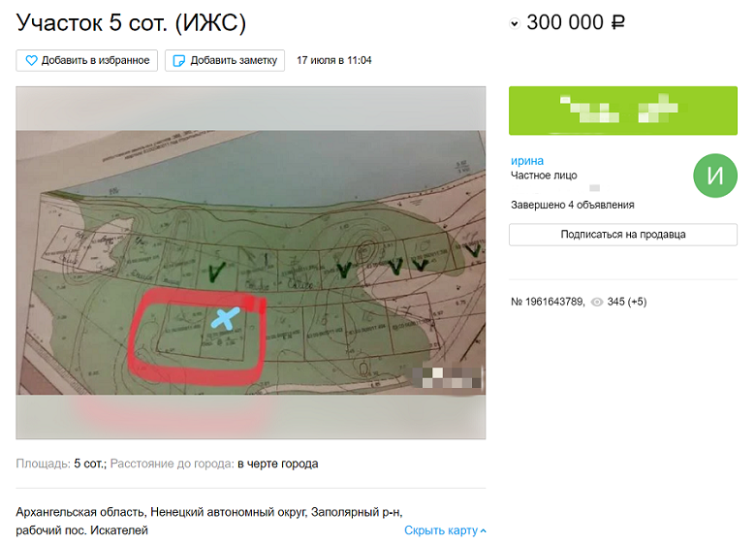Click the views count 345 (+5)
The height and width of the screenshot is (545, 756).
tap(627, 302)
